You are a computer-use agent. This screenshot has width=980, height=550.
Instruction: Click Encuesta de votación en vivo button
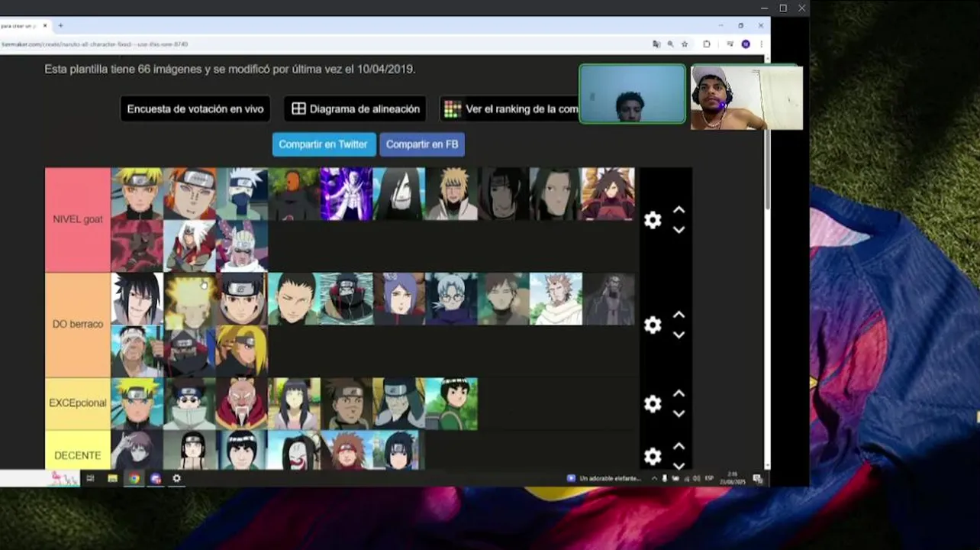[x=195, y=108]
